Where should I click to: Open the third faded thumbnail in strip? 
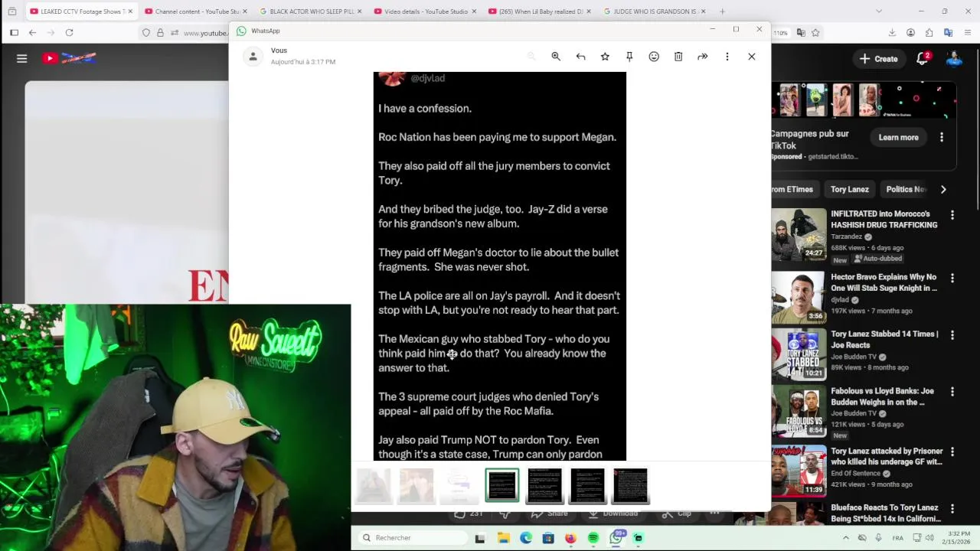pos(459,486)
